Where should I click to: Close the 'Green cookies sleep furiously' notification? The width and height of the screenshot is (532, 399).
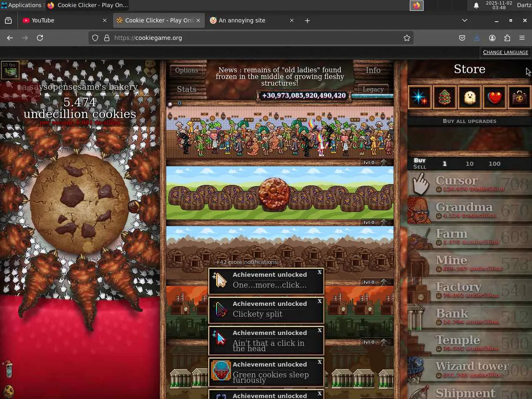tap(320, 362)
